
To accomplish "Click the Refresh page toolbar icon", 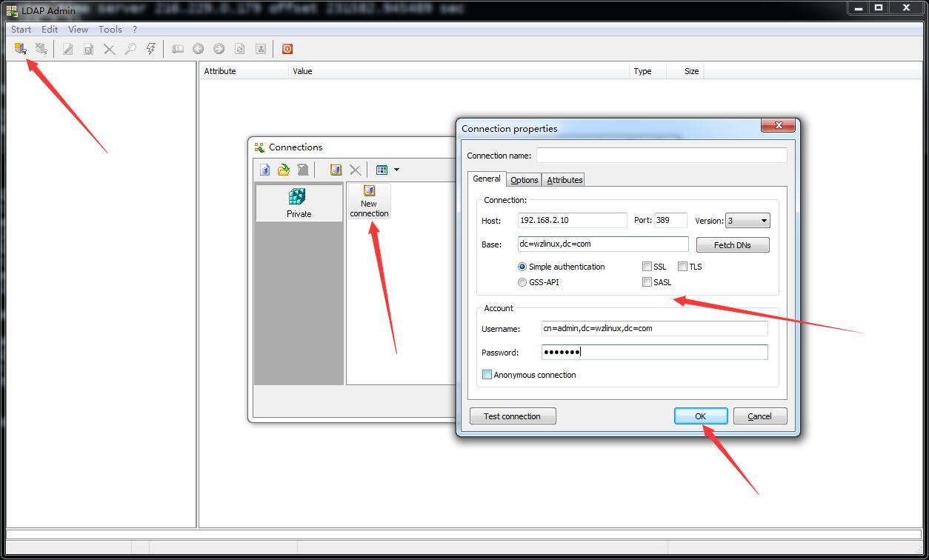I will pyautogui.click(x=240, y=49).
